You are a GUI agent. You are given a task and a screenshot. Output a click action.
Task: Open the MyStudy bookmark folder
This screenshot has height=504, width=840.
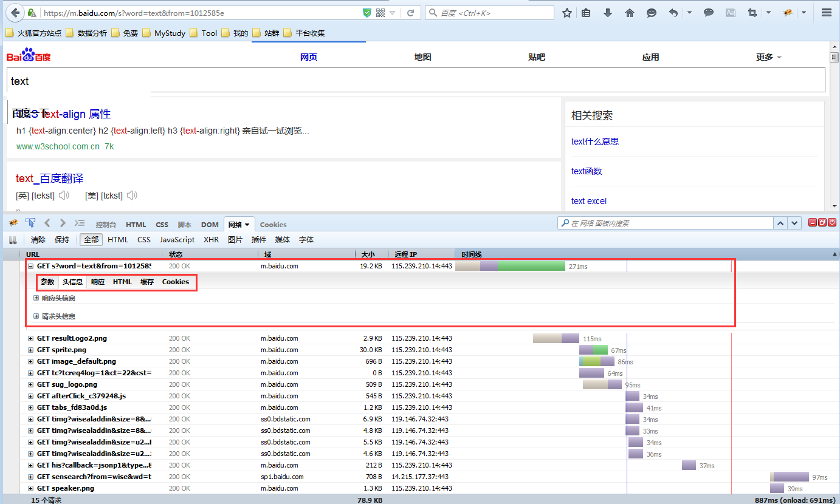164,33
